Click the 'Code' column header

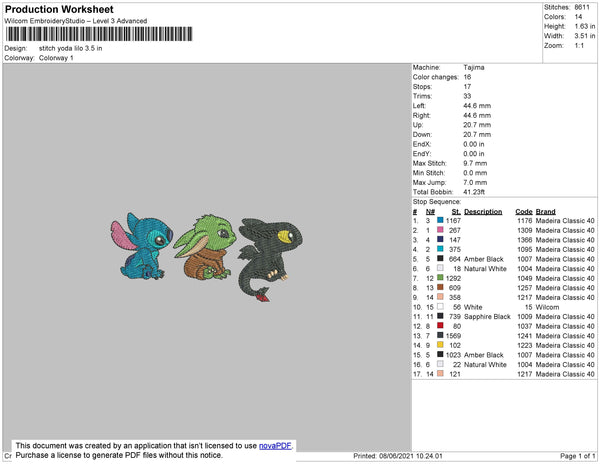coord(523,212)
